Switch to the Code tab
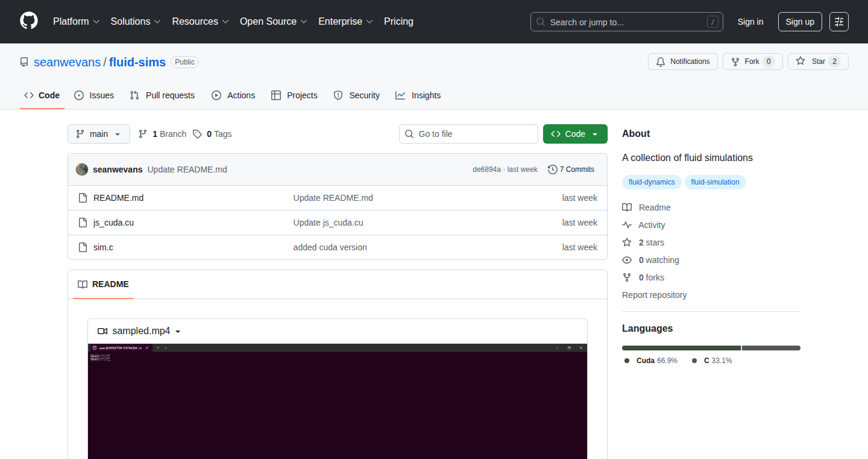Image resolution: width=868 pixels, height=459 pixels. [42, 95]
